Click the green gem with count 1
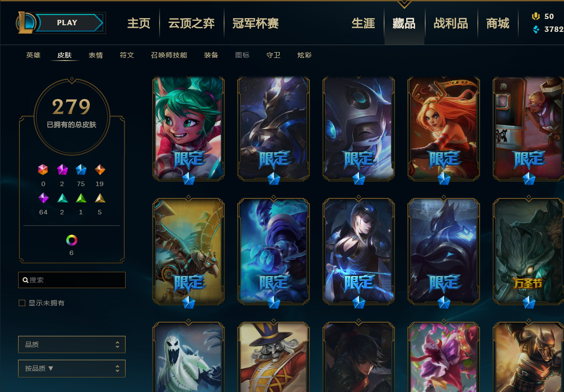Image resolution: width=564 pixels, height=392 pixels. click(81, 198)
